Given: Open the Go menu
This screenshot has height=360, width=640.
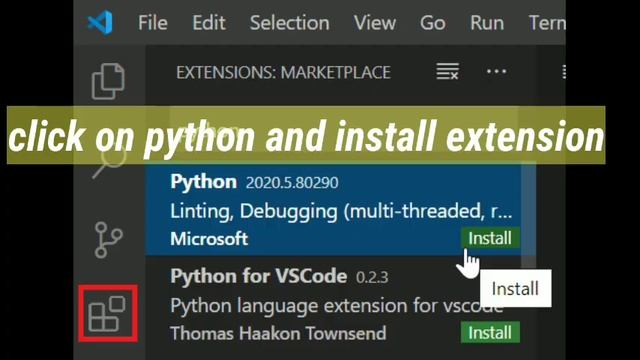Looking at the screenshot, I should (x=433, y=22).
